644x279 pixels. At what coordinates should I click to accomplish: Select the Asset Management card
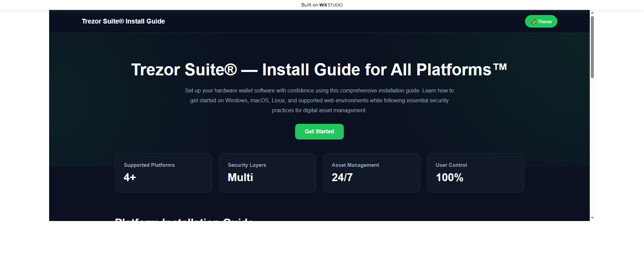[371, 173]
